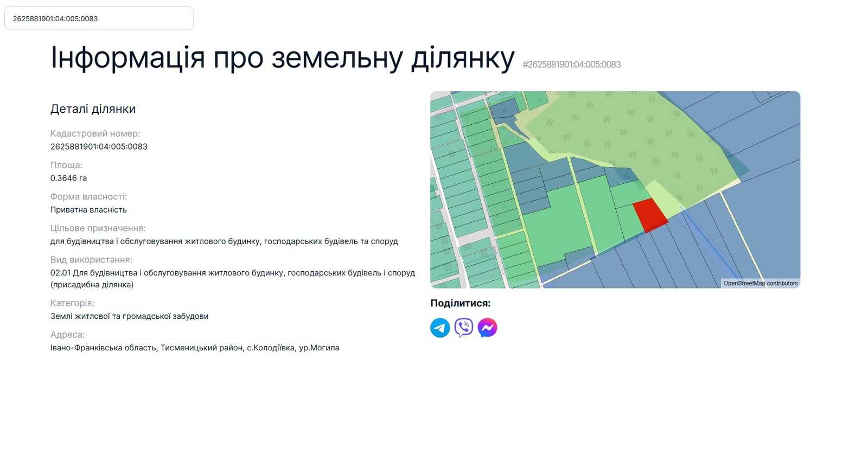
Task: Select 'Землі житлової та громадської забудови' category
Action: tap(129, 316)
